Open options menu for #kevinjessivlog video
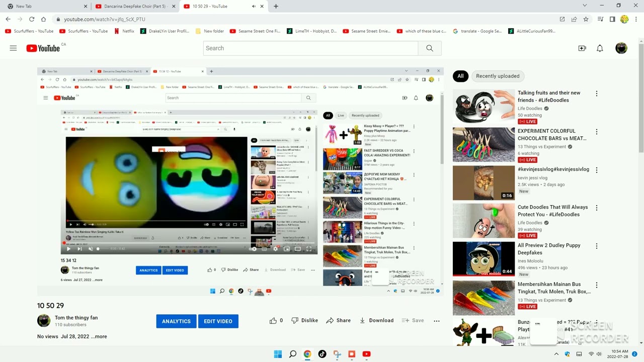The height and width of the screenshot is (362, 644). (597, 170)
